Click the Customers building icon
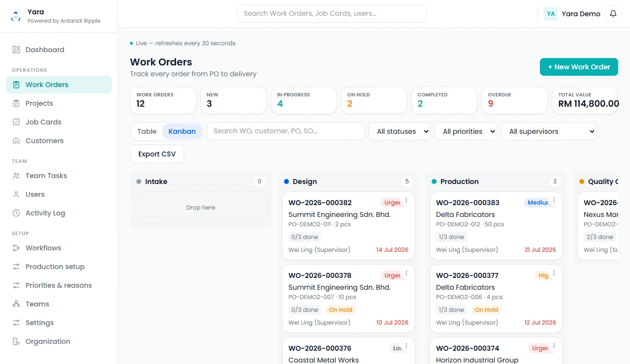The height and width of the screenshot is (364, 630). (x=16, y=141)
